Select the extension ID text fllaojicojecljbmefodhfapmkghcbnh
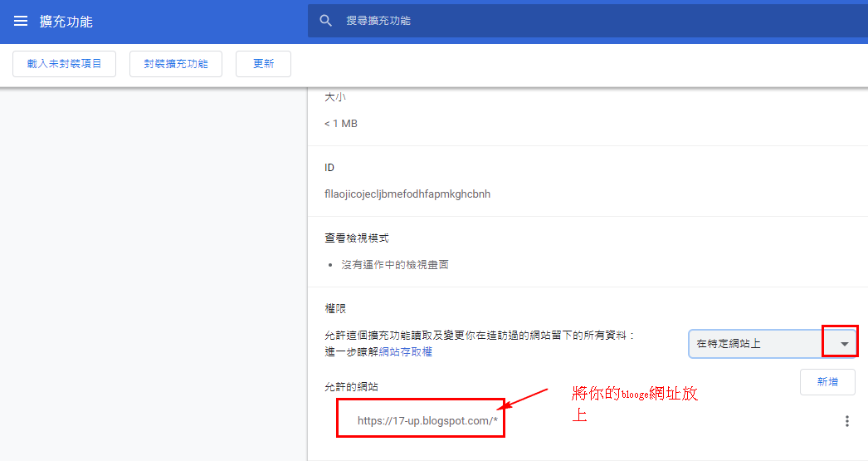This screenshot has width=868, height=461. tap(407, 194)
